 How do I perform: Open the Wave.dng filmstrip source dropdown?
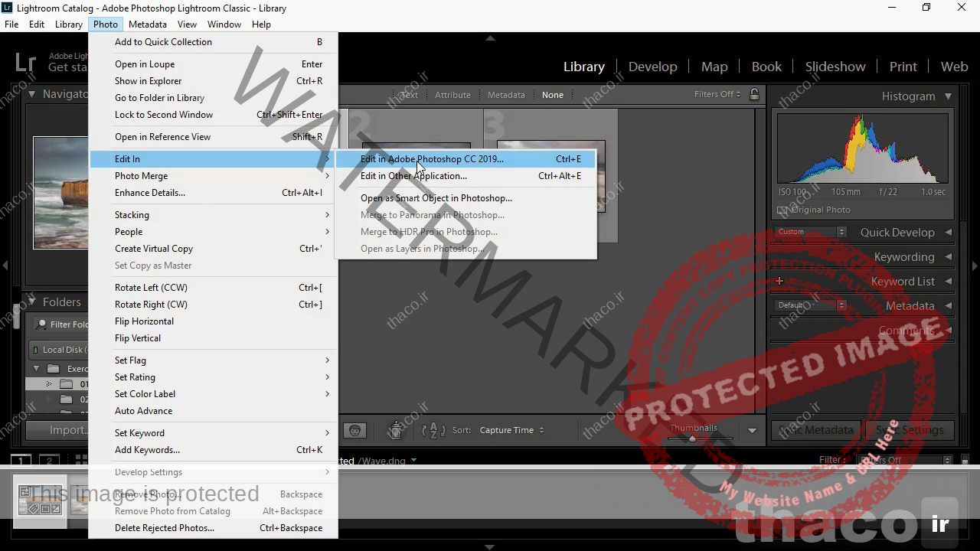click(413, 461)
